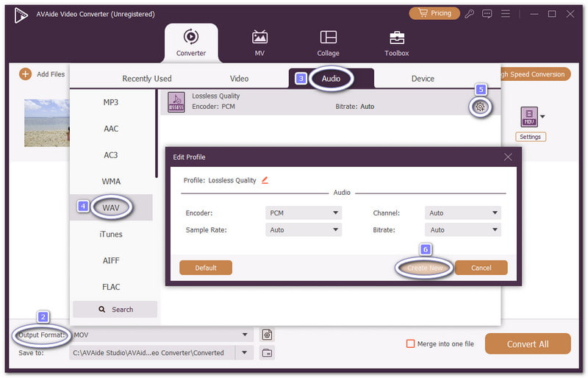Screen dimensions: 588x378
Task: Choose iTunes in the format list
Action: (x=111, y=234)
